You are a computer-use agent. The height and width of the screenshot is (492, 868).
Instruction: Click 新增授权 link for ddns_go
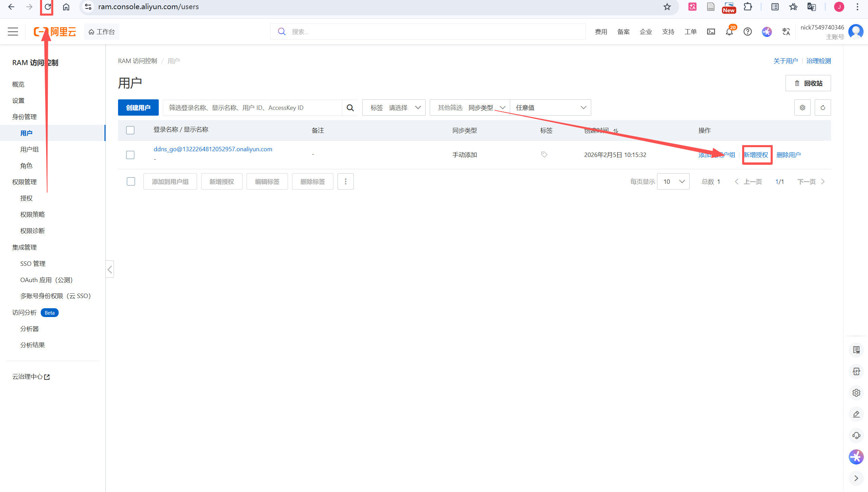tap(756, 155)
